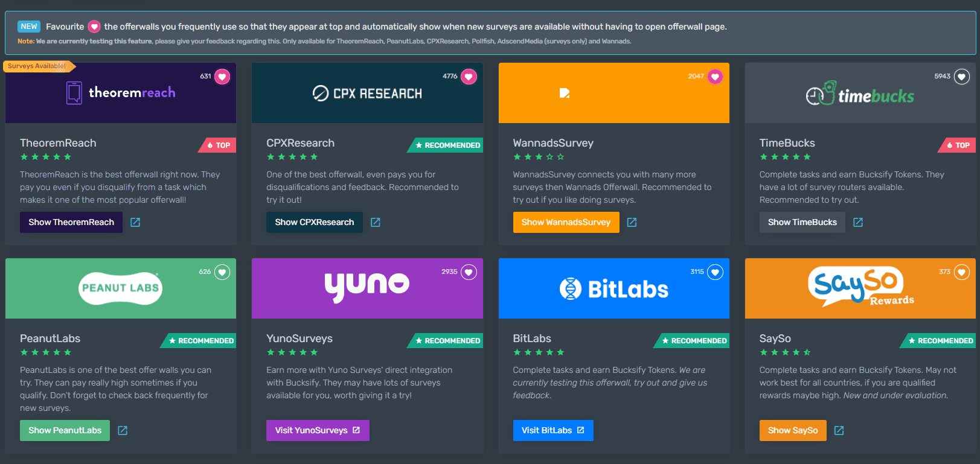Screen dimensions: 980x464
Task: Open WannadsSurvey external link icon
Action: point(632,222)
